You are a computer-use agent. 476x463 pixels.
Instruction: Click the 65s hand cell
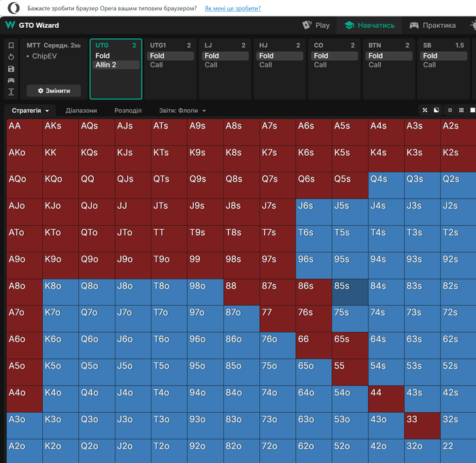350,345
